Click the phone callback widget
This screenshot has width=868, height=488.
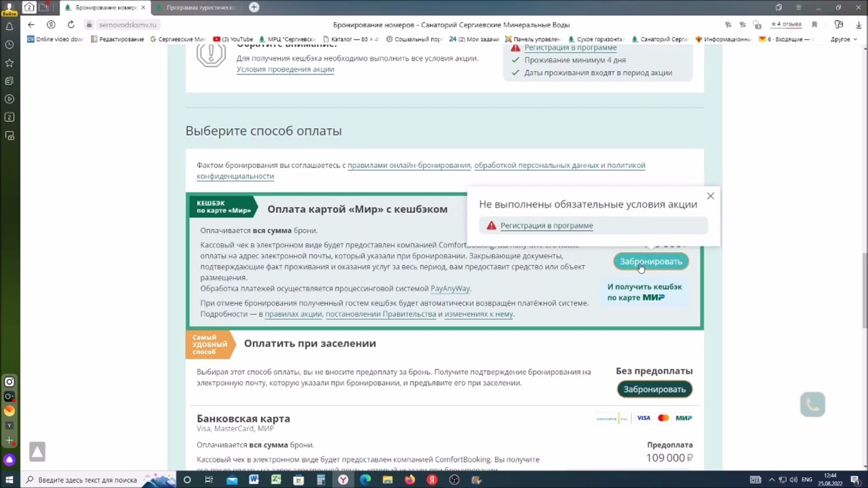point(812,405)
